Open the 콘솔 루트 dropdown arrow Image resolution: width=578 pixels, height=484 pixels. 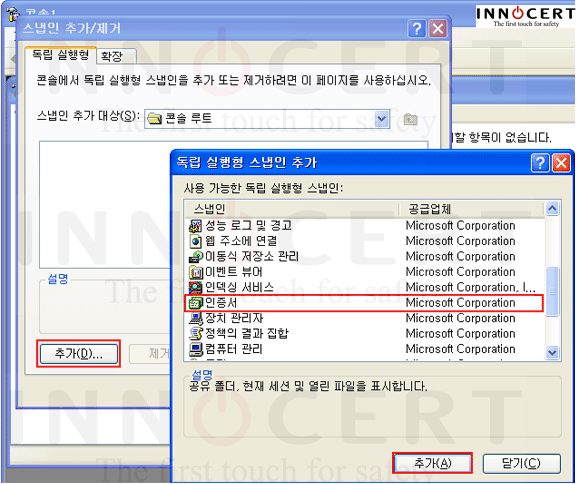coord(382,119)
